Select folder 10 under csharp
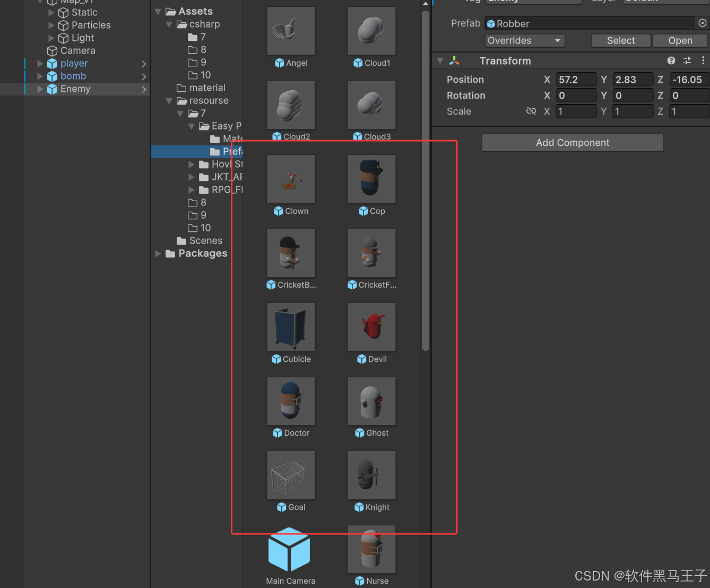The height and width of the screenshot is (588, 710). point(200,75)
